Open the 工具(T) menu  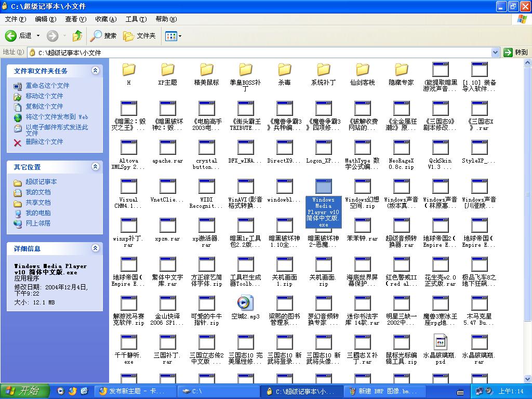click(136, 19)
